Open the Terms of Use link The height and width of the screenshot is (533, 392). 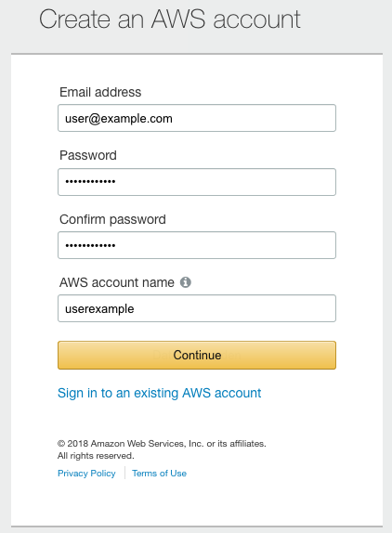point(159,474)
